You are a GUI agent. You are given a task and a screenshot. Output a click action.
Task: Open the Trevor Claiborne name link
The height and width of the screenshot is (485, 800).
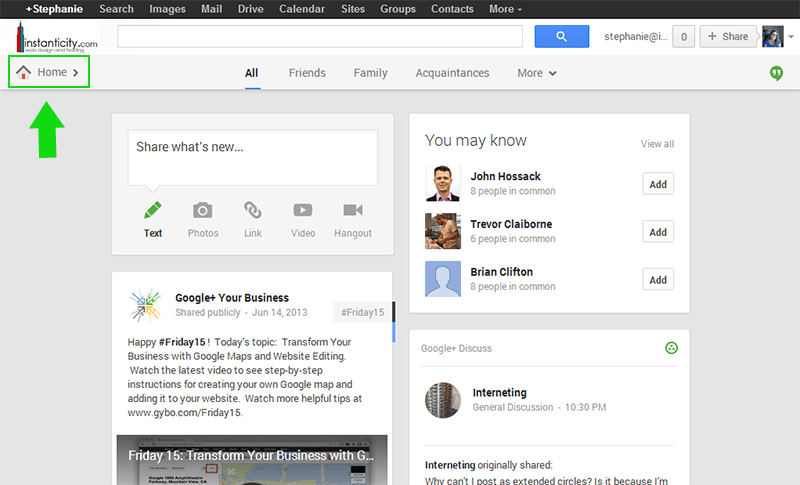[x=511, y=224]
